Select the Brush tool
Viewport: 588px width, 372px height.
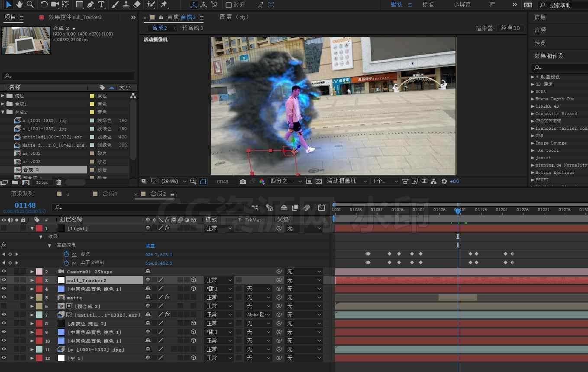(115, 4)
